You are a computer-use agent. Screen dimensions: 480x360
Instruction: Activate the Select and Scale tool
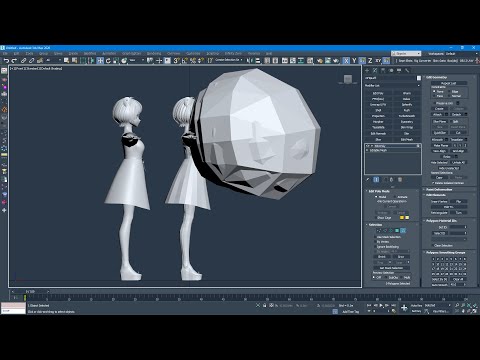(x=116, y=60)
